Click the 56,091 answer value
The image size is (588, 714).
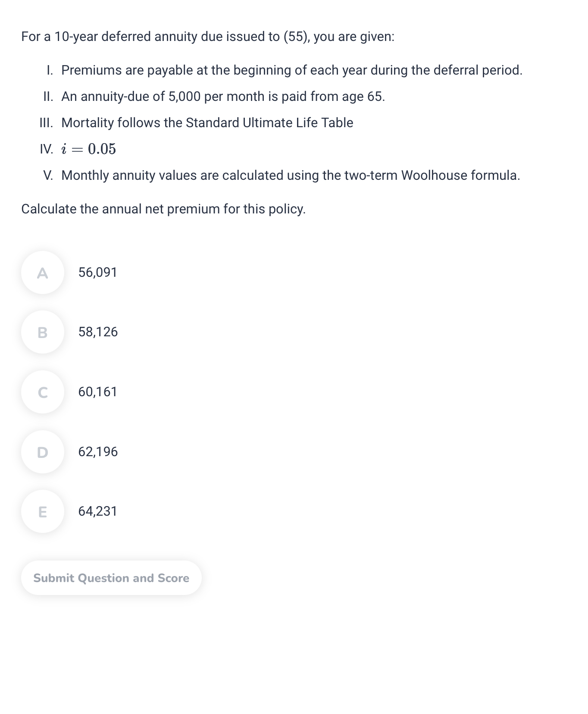click(x=98, y=272)
